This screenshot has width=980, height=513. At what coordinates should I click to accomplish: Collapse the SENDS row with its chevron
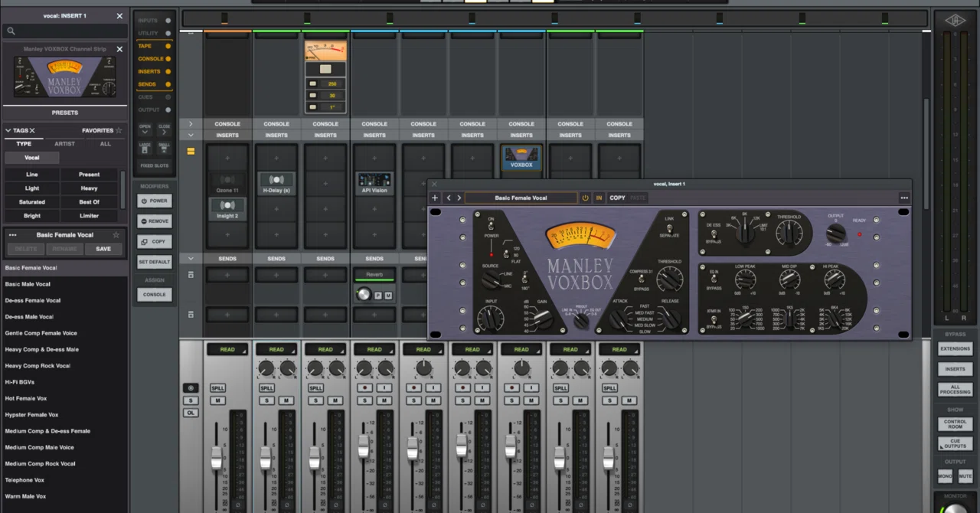coord(191,259)
